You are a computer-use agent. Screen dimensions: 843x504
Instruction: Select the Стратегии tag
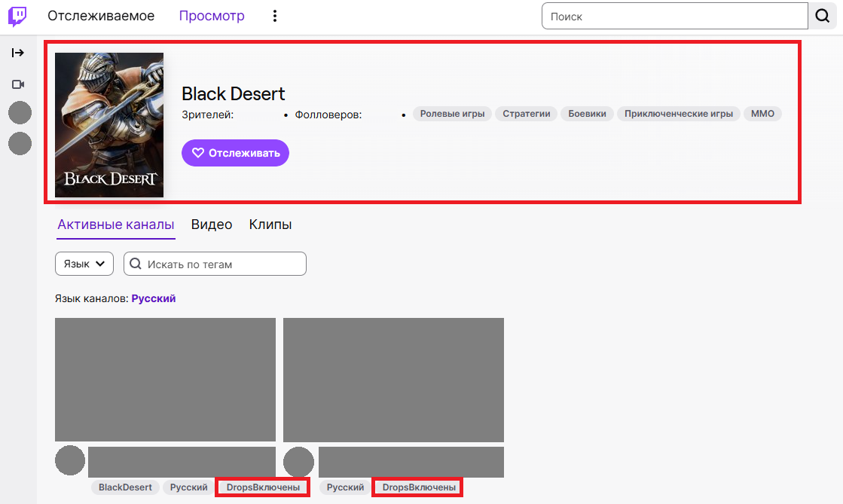coord(527,114)
